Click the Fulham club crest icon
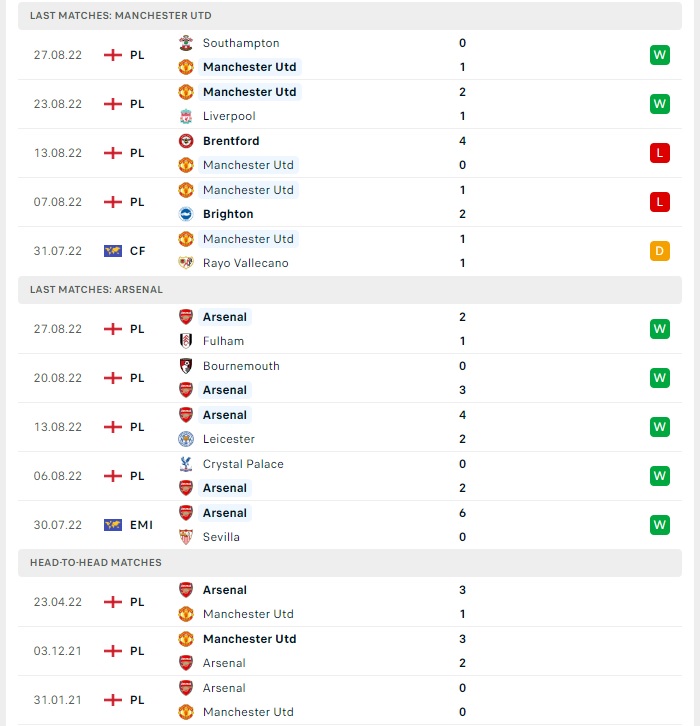This screenshot has height=726, width=700. (x=186, y=341)
